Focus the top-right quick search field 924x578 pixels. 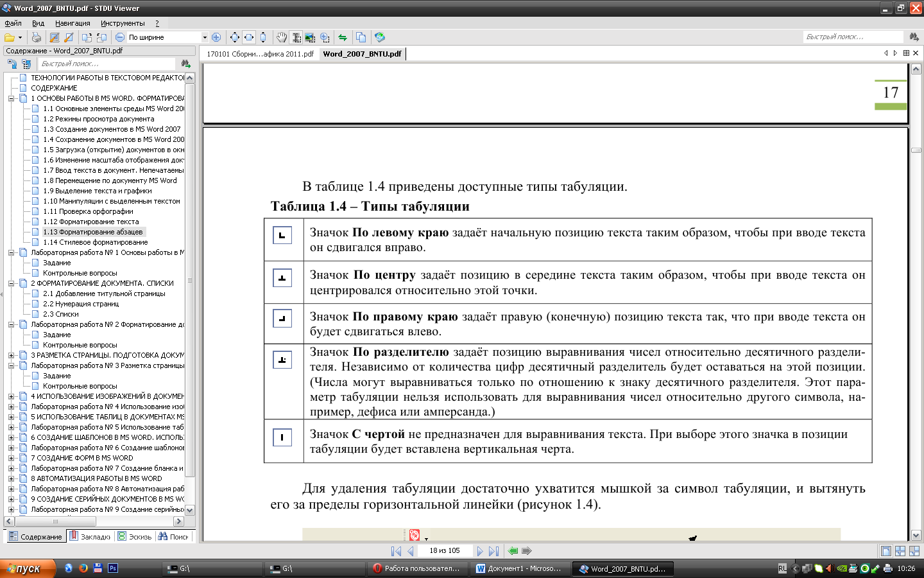coord(853,37)
